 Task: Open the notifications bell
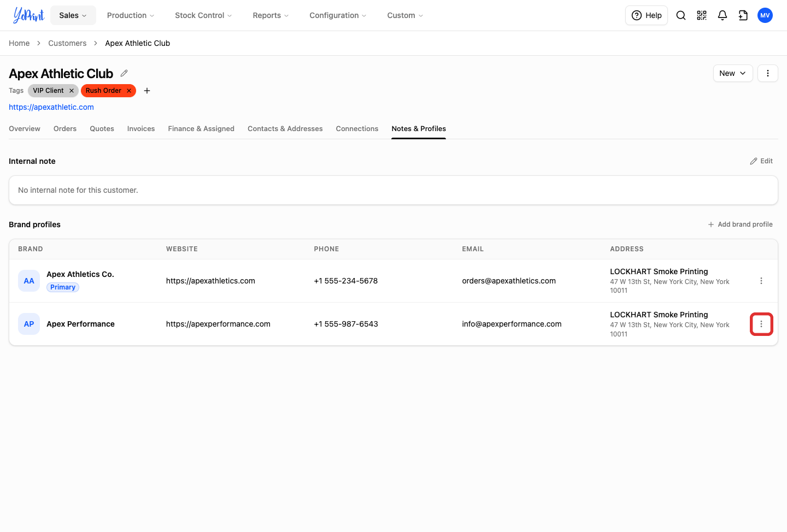[x=723, y=15]
